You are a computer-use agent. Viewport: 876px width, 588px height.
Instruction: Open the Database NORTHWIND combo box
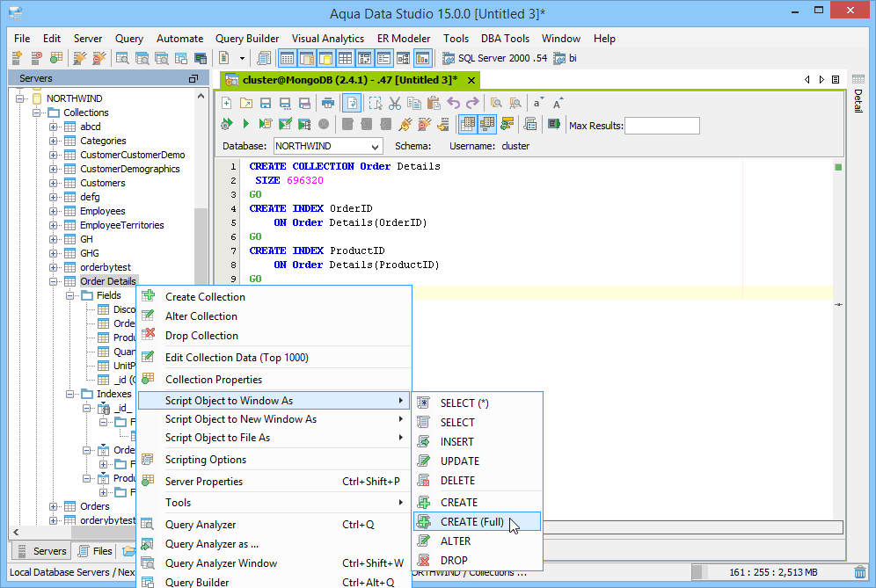(328, 146)
